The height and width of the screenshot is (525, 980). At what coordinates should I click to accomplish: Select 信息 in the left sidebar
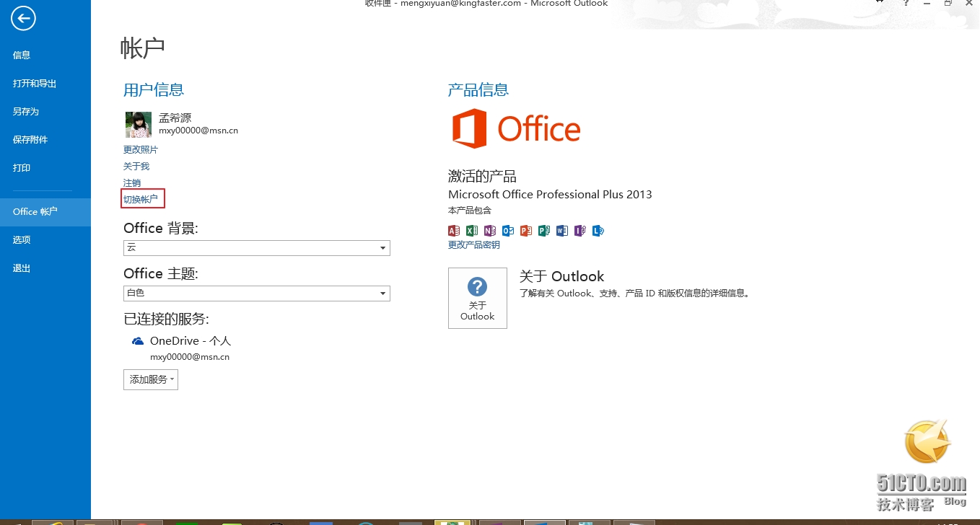[x=22, y=55]
